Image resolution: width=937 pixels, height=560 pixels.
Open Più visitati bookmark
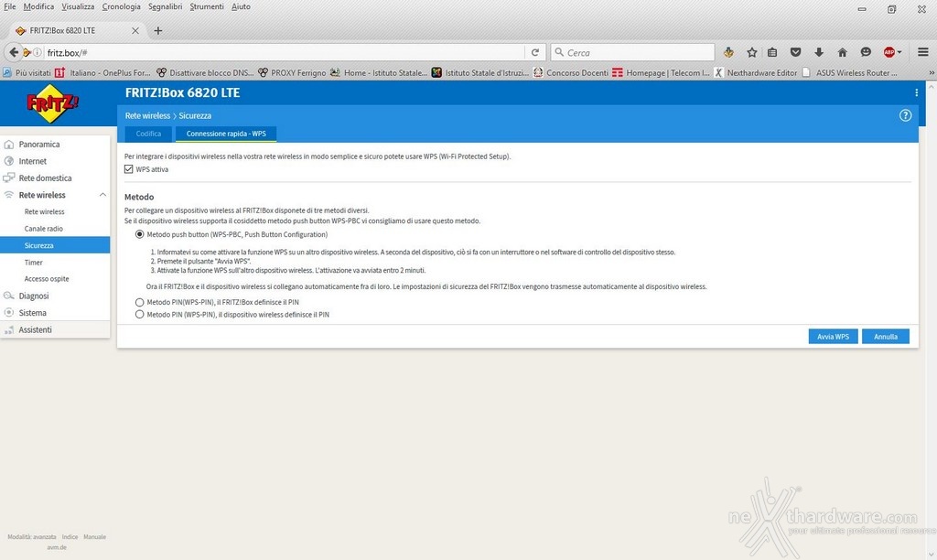pos(27,73)
